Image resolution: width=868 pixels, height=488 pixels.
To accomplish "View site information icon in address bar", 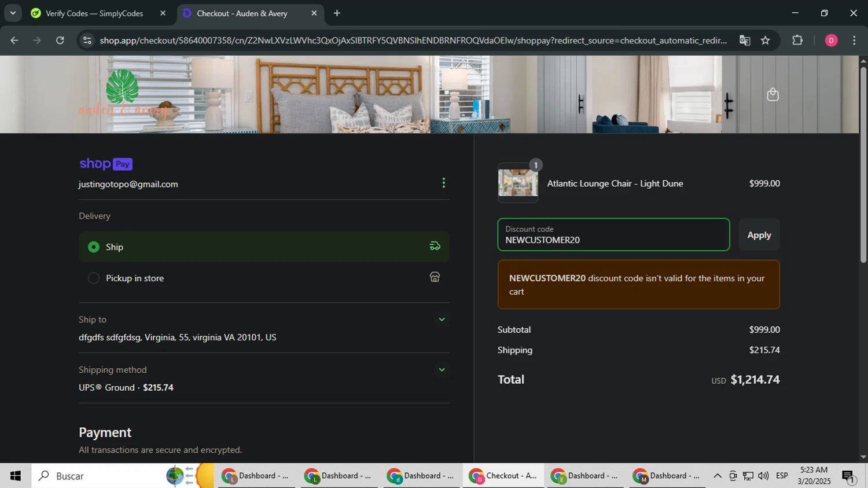I will pyautogui.click(x=87, y=40).
